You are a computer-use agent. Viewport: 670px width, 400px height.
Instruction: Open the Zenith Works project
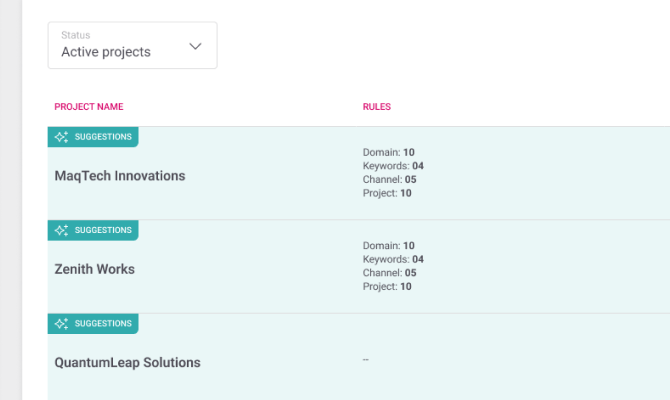pos(94,269)
